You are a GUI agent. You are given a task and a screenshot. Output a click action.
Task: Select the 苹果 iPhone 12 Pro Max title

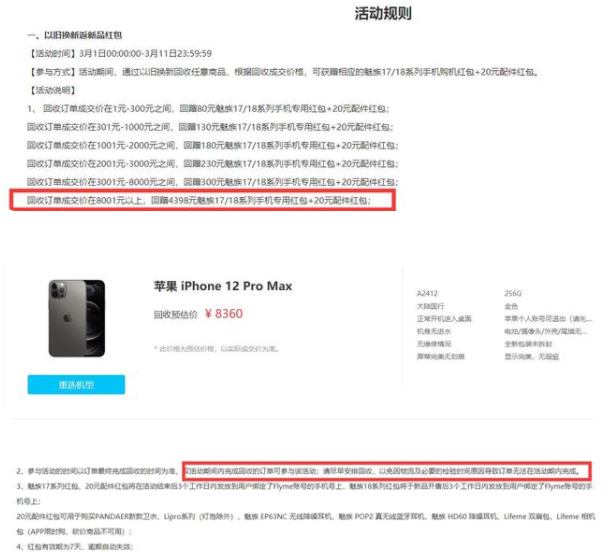(x=223, y=286)
